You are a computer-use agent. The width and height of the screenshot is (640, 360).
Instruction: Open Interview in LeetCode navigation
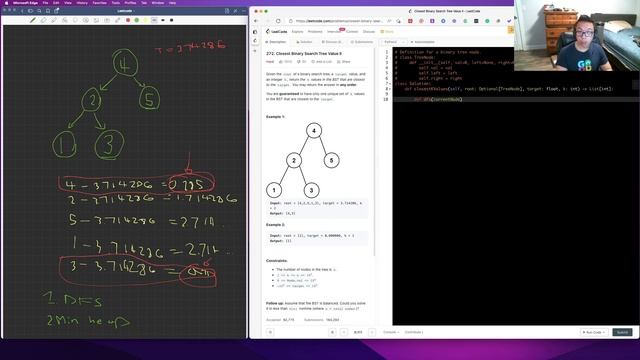coord(333,31)
